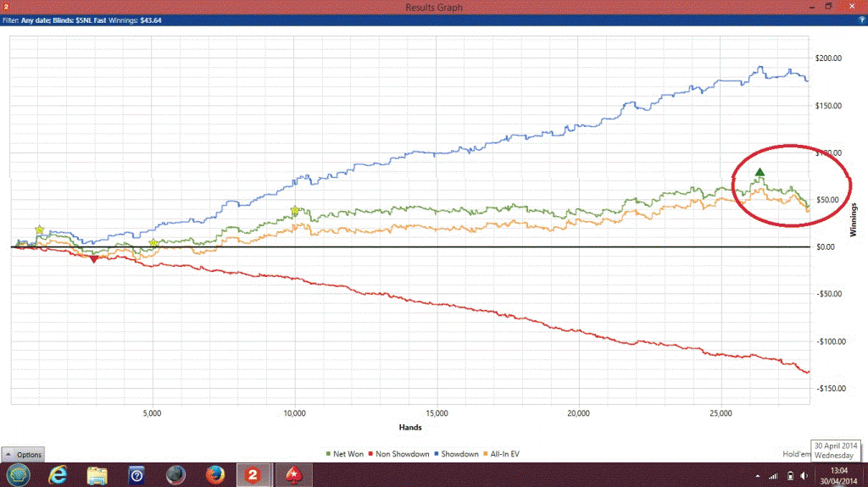Click the red triangle low-point marker
The width and height of the screenshot is (868, 487).
[94, 259]
